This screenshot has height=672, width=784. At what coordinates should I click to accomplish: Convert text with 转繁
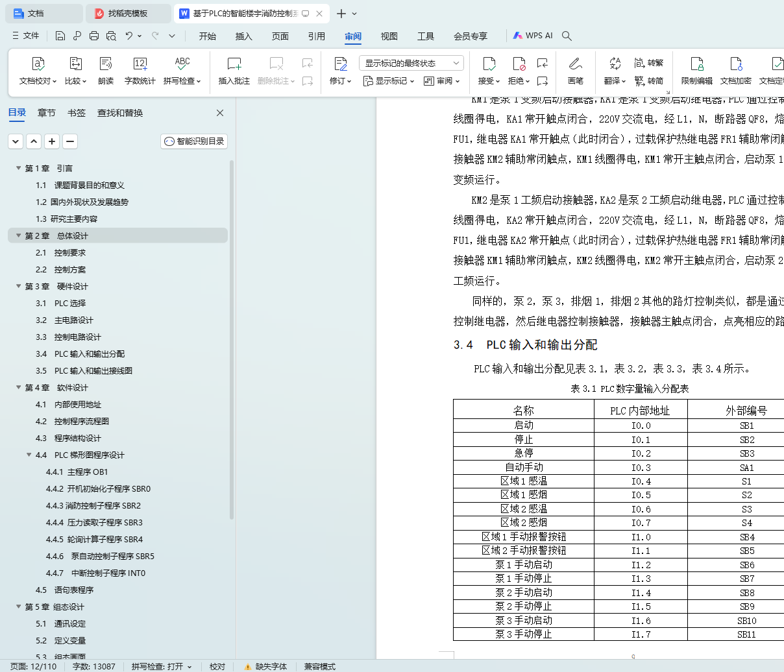coord(649,63)
